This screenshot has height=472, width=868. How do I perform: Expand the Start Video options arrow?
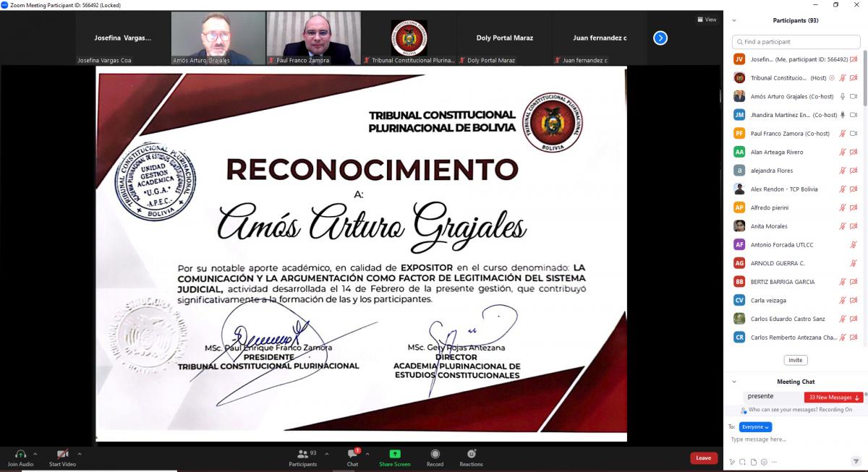[x=80, y=454]
